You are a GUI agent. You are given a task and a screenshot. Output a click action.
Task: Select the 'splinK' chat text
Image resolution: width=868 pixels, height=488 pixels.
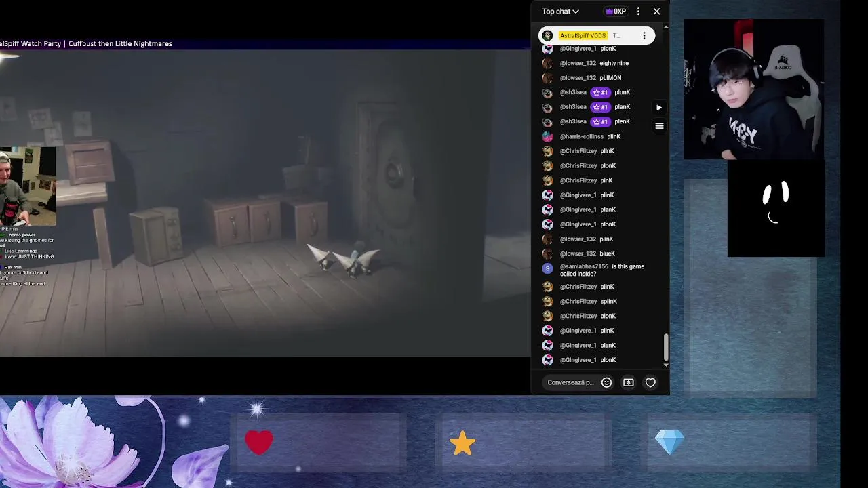pos(609,301)
